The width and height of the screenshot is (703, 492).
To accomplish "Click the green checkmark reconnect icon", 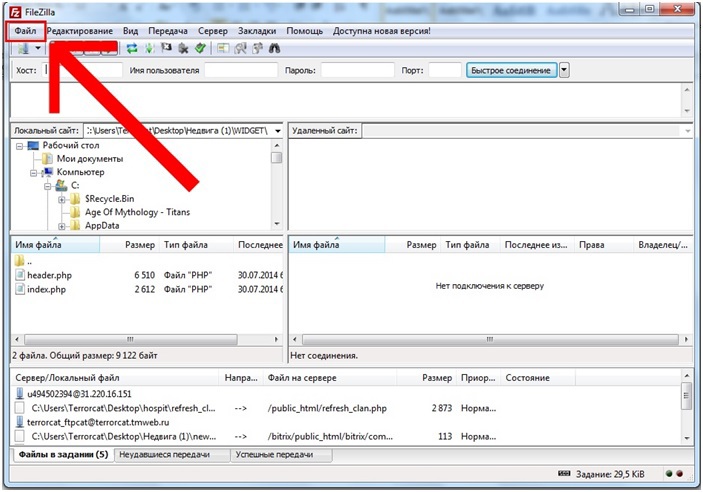I will click(200, 48).
